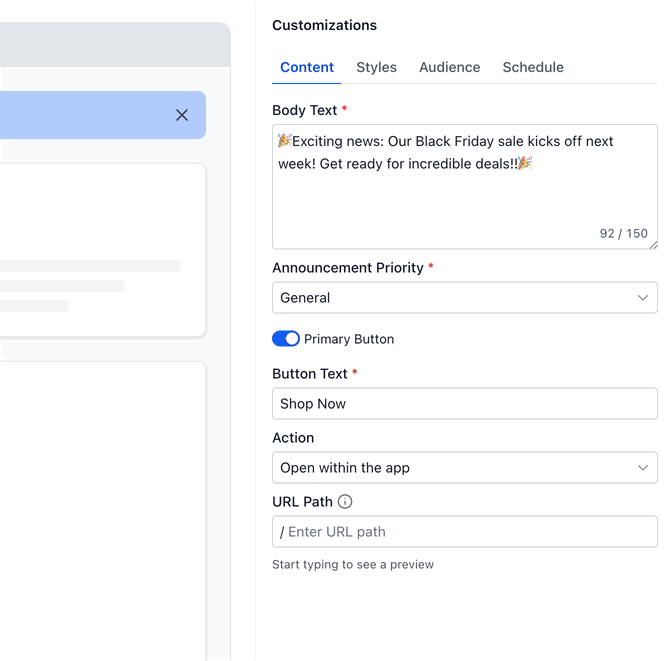Image resolution: width=670 pixels, height=661 pixels.
Task: Open the Styles tab
Action: [376, 67]
